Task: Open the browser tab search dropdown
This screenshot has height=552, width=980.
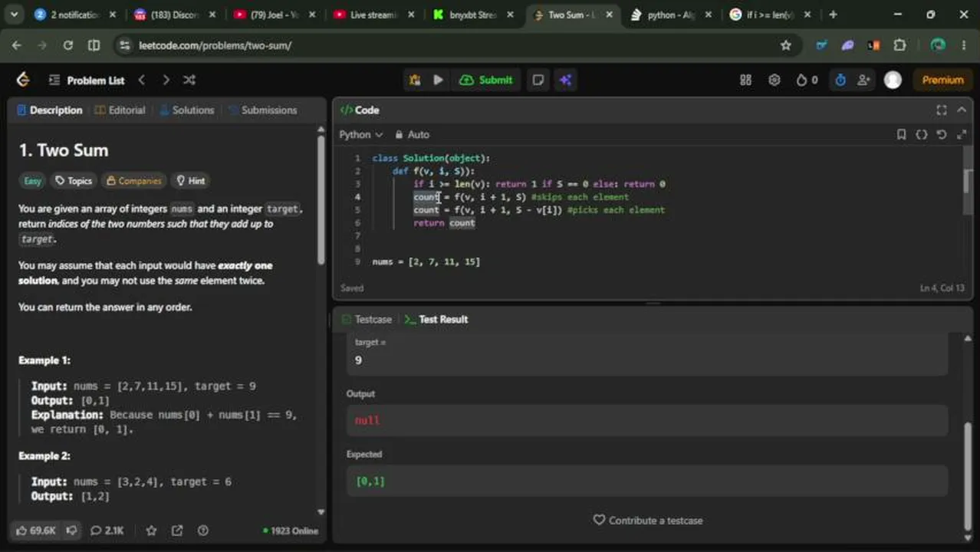Action: click(15, 15)
